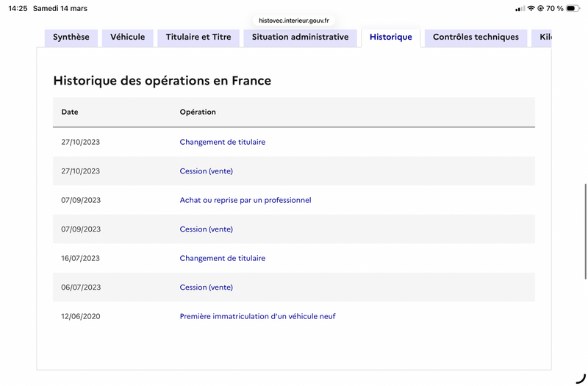
Task: Select Cession (vente) dated 07/09/2023
Action: click(x=206, y=229)
